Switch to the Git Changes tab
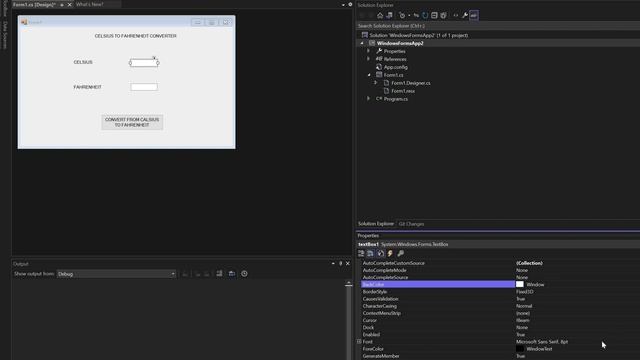The width and height of the screenshot is (640, 360). click(411, 224)
